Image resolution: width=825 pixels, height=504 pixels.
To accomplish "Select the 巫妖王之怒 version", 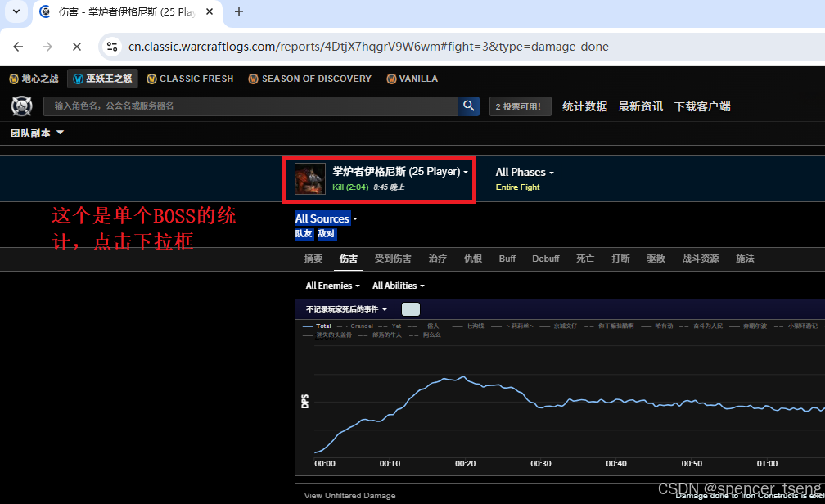I will (102, 79).
